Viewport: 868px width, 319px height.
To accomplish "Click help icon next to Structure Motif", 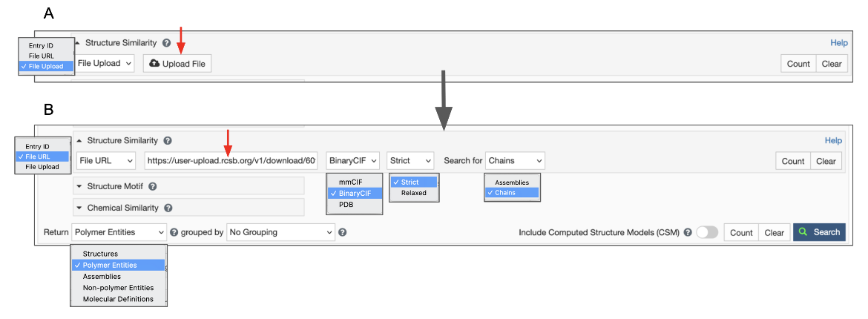I will pyautogui.click(x=152, y=187).
